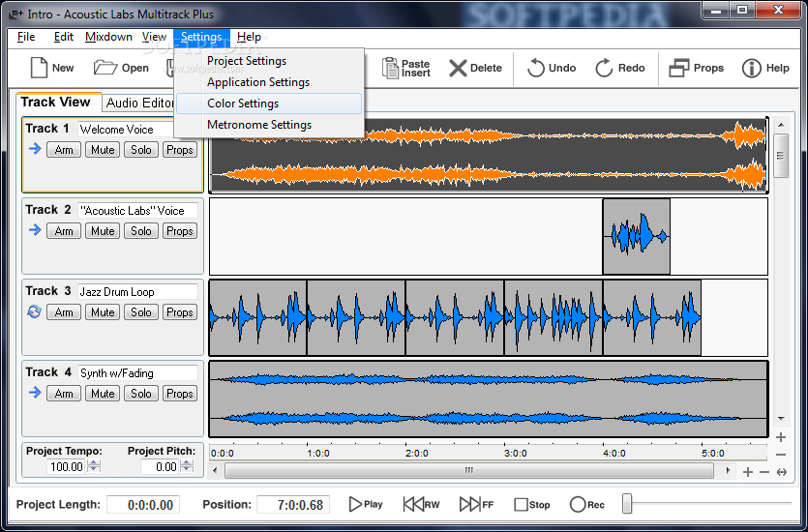Screen dimensions: 808x532
Task: Stop playback with the Stop button
Action: tap(532, 505)
